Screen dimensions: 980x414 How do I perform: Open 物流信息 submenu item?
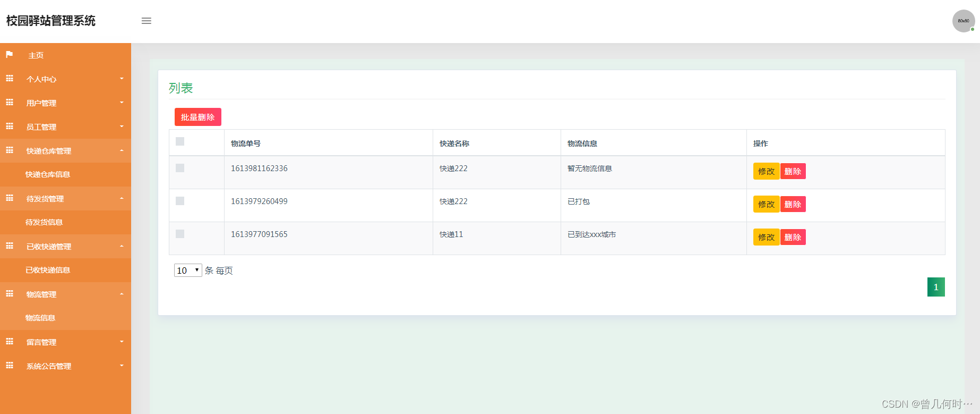pos(40,318)
